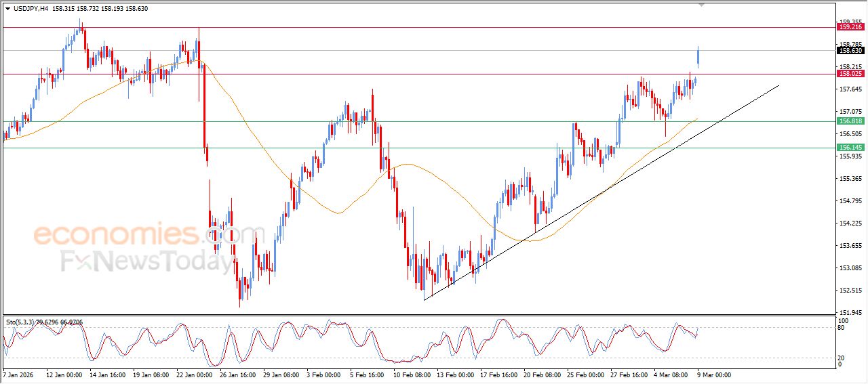
Task: Click the 22 Jan 00:00 time axis label
Action: [x=195, y=374]
